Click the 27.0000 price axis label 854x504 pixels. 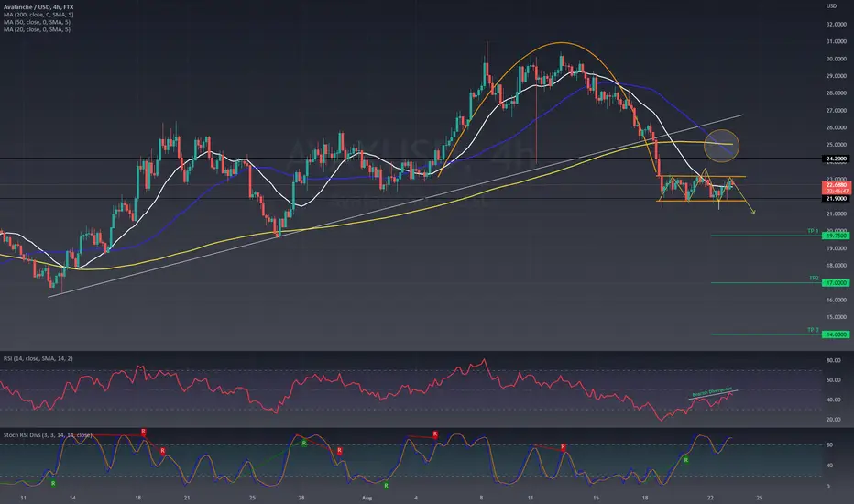(x=837, y=111)
